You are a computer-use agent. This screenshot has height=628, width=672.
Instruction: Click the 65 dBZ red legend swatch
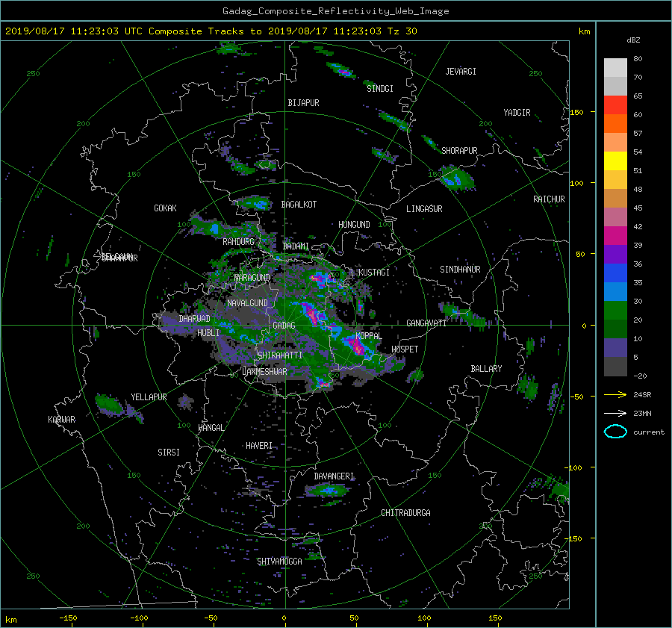pos(615,105)
